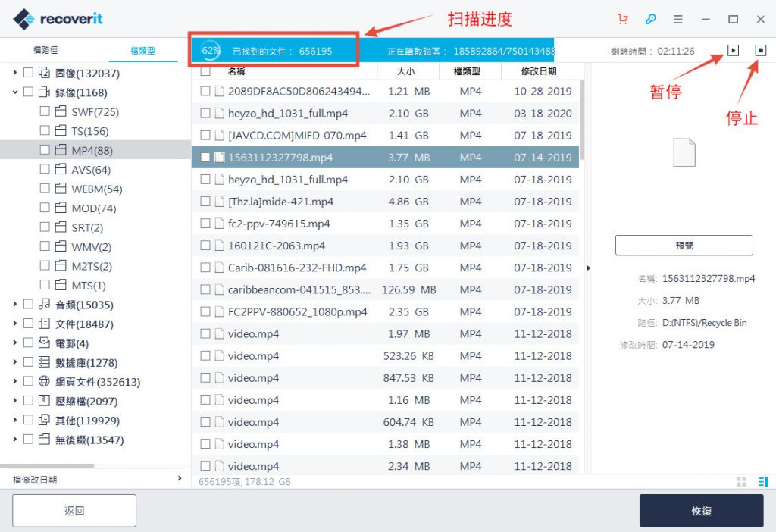Expand the 數據庫 database tree node
The height and width of the screenshot is (532, 776).
pos(15,362)
